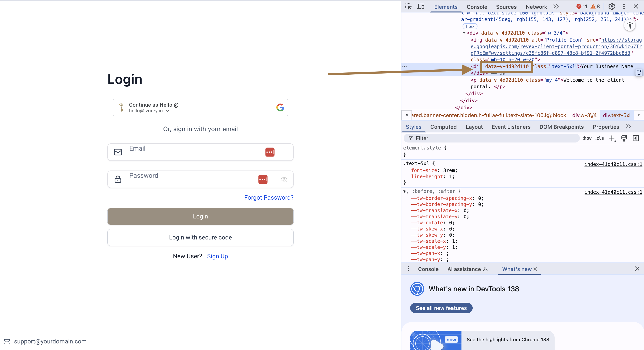Show more DevTools tabs after Network
The height and width of the screenshot is (350, 644).
coord(556,7)
